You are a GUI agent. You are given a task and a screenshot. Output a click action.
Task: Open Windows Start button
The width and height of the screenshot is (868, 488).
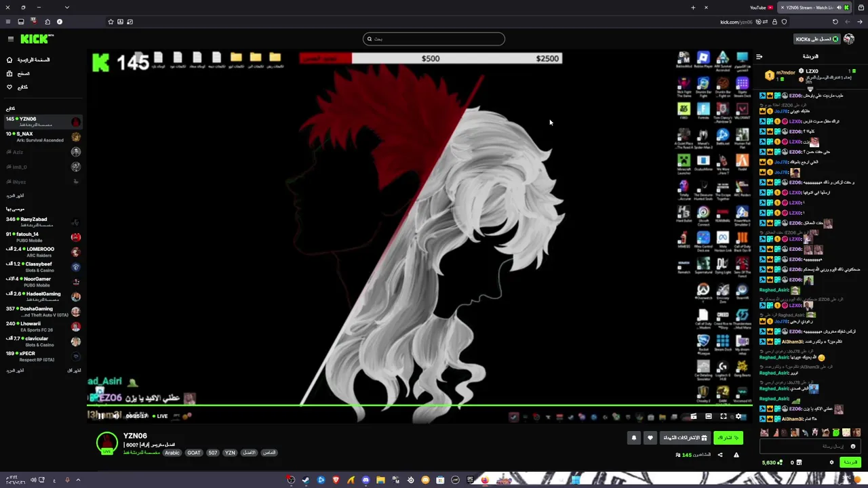point(575,480)
